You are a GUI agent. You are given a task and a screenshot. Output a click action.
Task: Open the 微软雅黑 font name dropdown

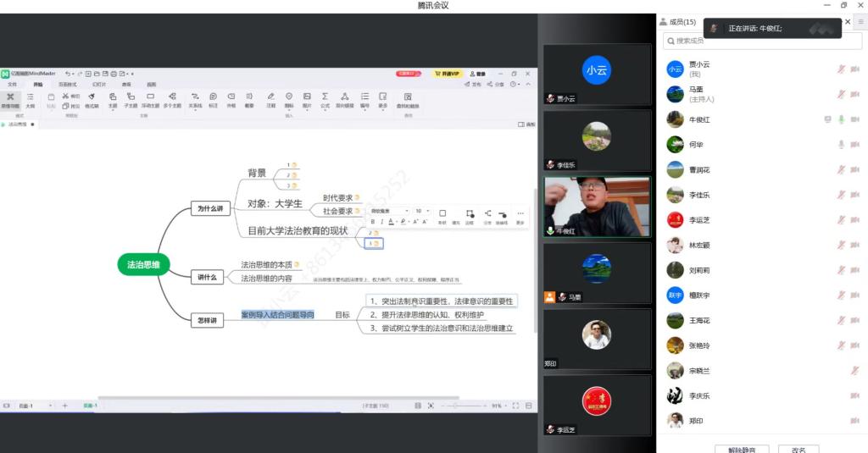click(x=389, y=211)
